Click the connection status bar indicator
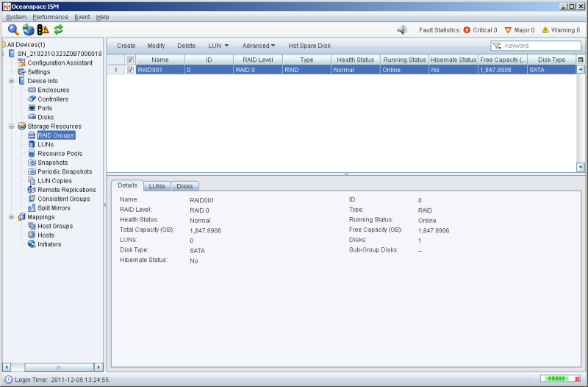Image resolution: width=588 pixels, height=387 pixels. point(561,379)
